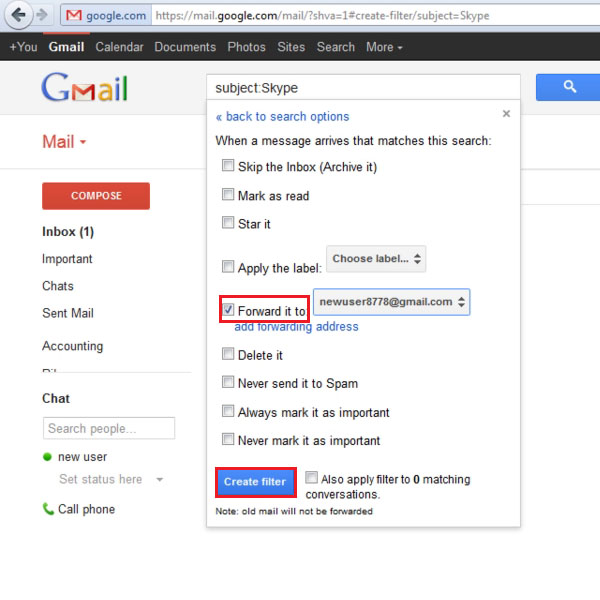Open Documents in the Google bar
This screenshot has height=600, width=600.
(x=185, y=47)
